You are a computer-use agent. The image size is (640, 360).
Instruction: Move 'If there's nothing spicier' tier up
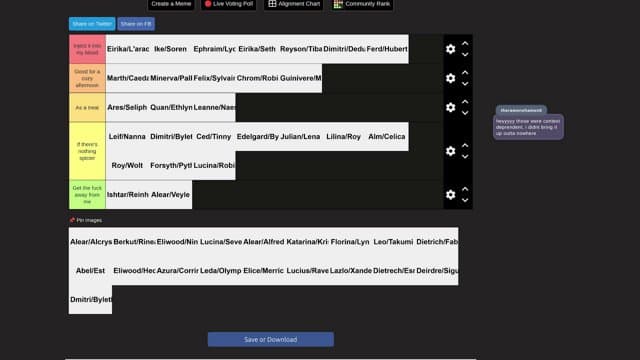[465, 145]
